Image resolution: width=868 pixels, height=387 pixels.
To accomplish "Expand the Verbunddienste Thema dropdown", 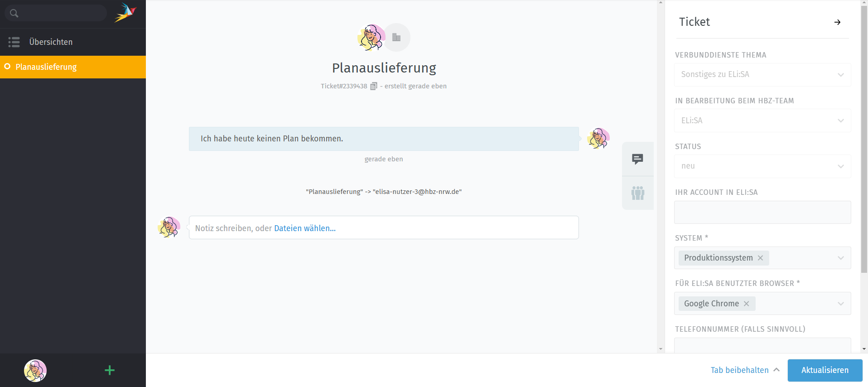I will (840, 75).
